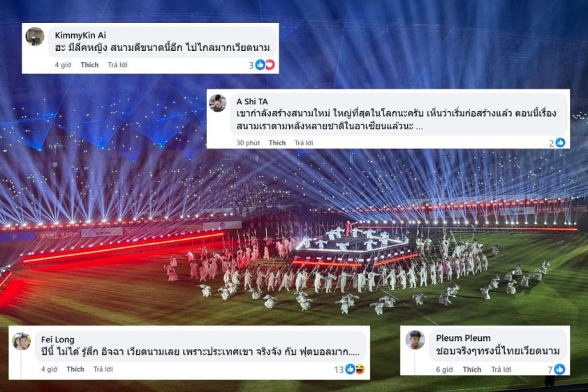Image resolution: width=588 pixels, height=392 pixels.
Task: Click Trả lời under Pleum Pleum's comment
Action: pyautogui.click(x=501, y=370)
